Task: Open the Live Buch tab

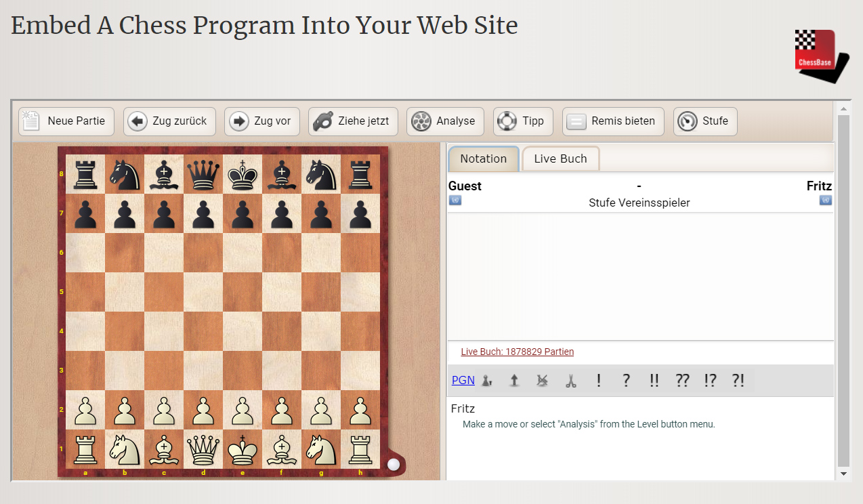Action: 560,159
